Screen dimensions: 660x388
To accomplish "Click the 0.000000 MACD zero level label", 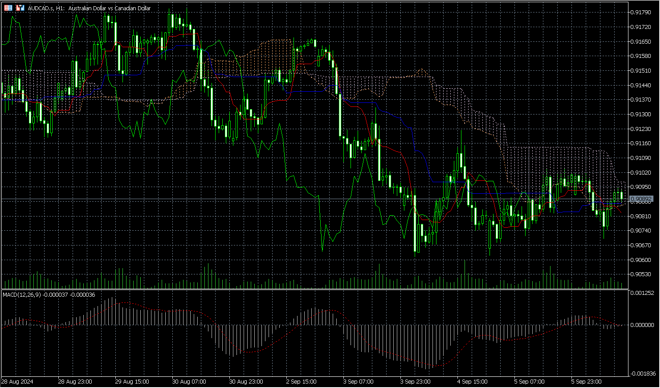I will [x=642, y=325].
